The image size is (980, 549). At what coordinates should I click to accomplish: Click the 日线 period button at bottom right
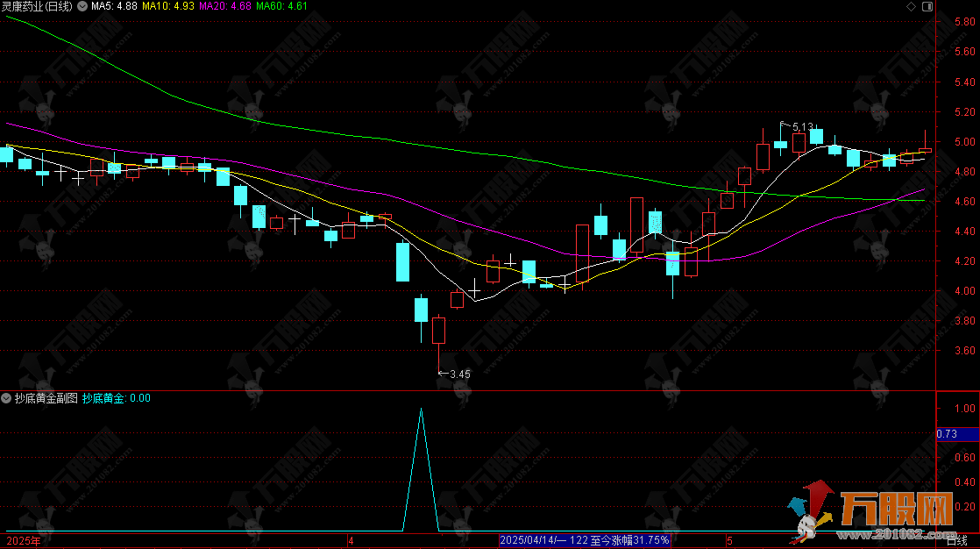click(957, 541)
